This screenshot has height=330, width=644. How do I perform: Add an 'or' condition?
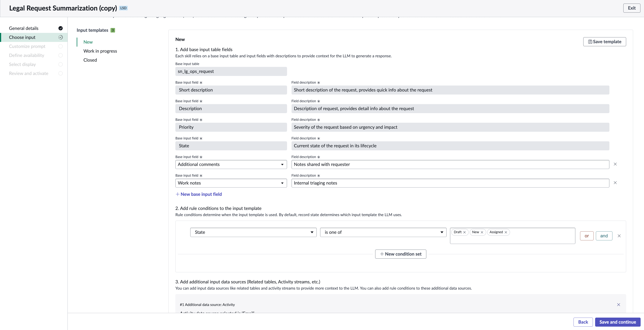pos(586,236)
